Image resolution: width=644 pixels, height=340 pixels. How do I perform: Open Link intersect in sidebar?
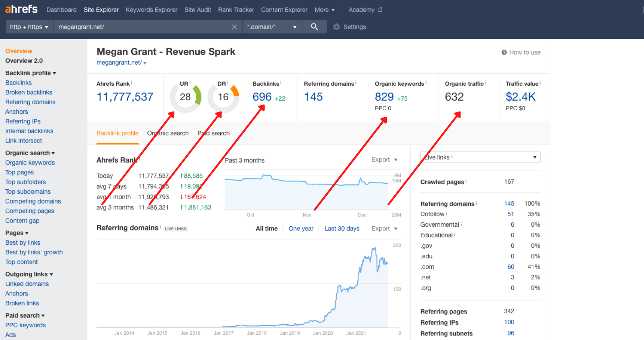pyautogui.click(x=24, y=141)
